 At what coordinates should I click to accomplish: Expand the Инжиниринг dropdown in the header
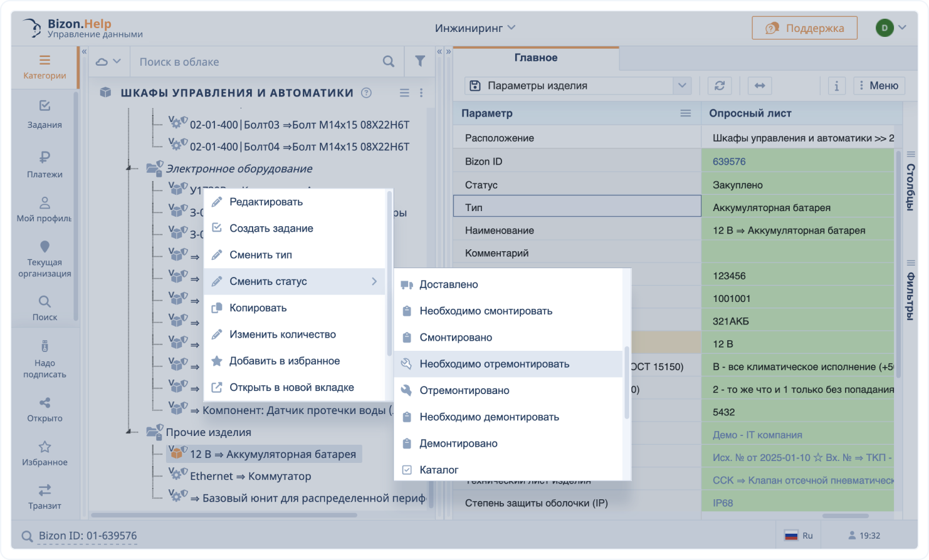[x=477, y=28]
